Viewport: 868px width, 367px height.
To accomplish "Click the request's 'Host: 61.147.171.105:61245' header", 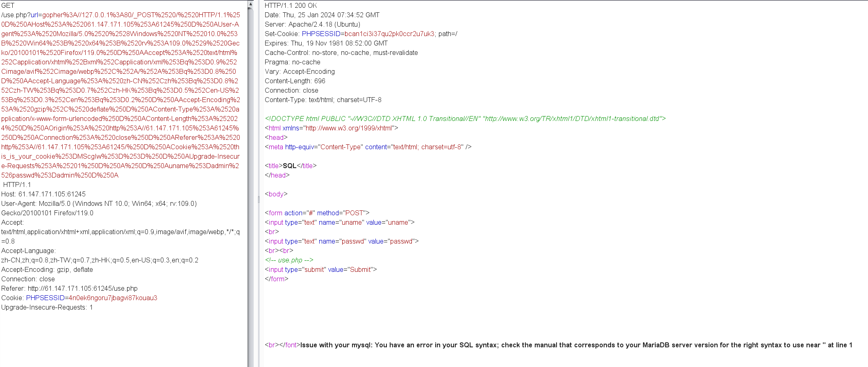I will click(x=43, y=194).
